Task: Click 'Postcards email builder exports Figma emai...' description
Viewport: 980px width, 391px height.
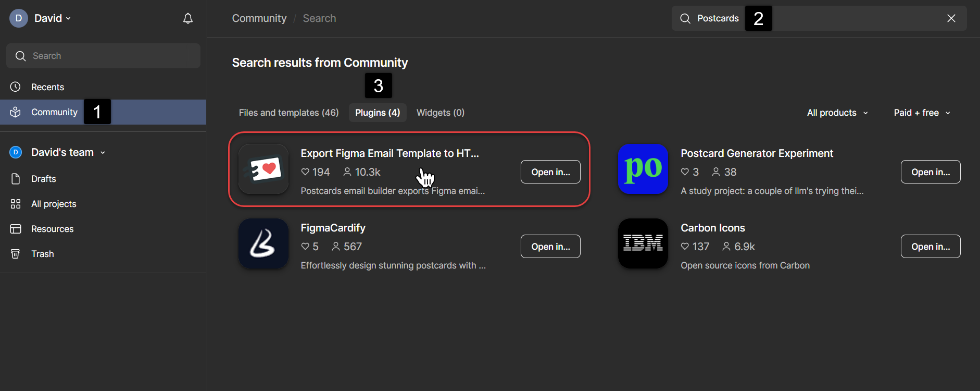Action: (x=393, y=191)
